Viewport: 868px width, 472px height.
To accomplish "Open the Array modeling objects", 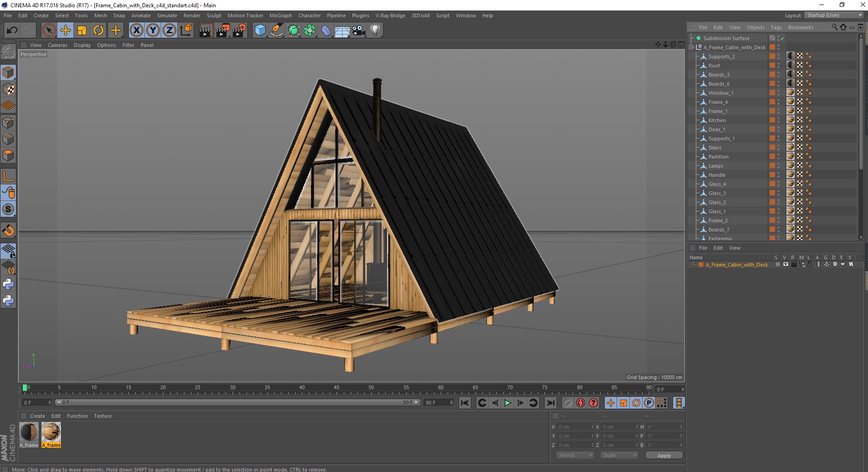I will [310, 31].
